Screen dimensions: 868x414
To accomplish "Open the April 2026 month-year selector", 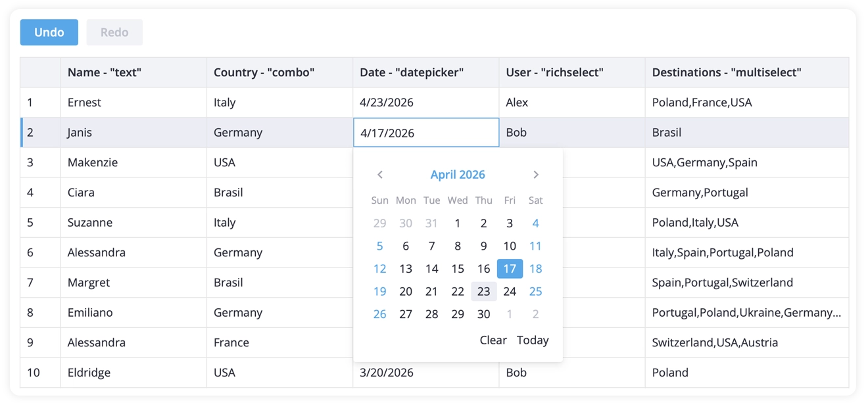I will [458, 174].
